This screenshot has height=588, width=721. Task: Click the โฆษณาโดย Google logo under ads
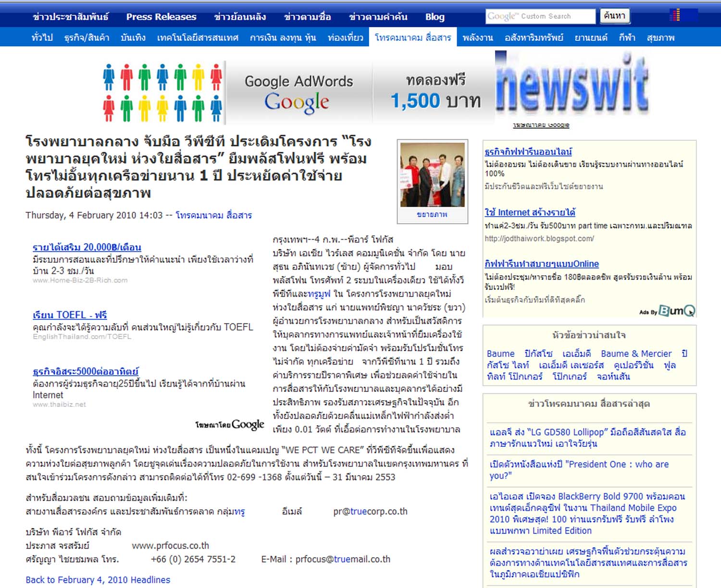[x=230, y=425]
